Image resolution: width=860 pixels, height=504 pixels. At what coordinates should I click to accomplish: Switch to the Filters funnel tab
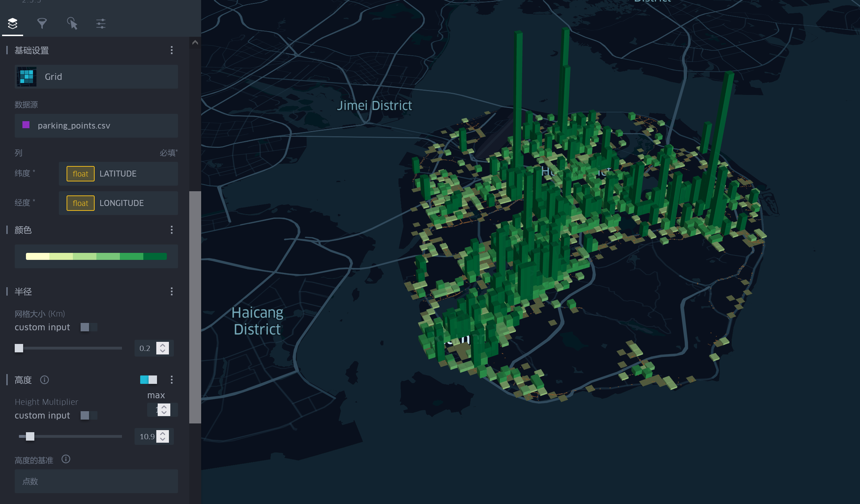42,24
